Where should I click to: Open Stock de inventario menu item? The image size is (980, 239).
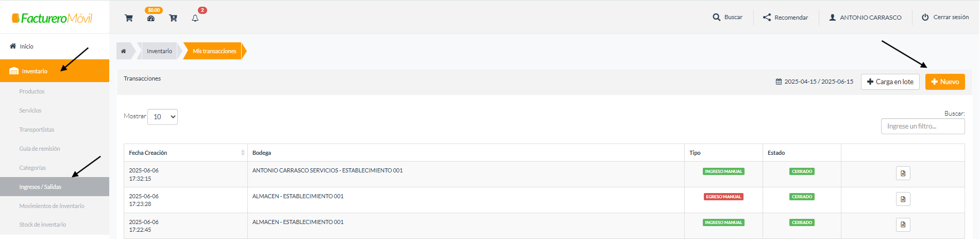[43, 225]
